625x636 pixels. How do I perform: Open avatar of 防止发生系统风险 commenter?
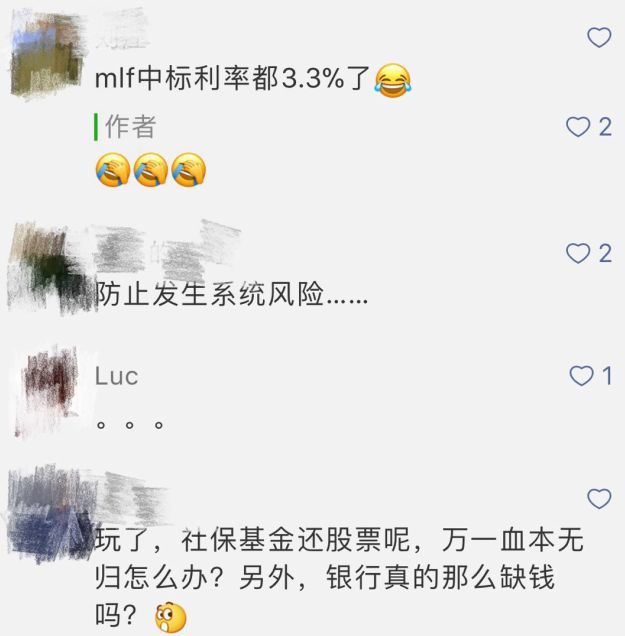(49, 268)
